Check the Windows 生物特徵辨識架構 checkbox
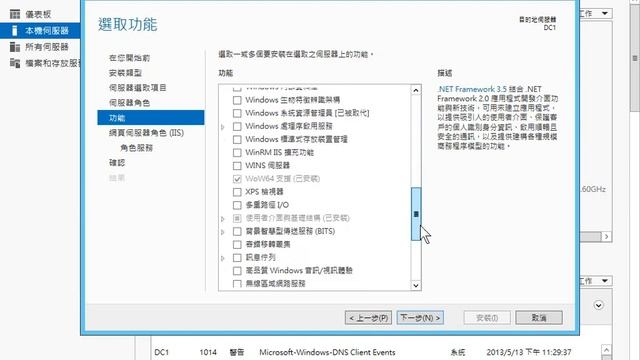 (x=237, y=100)
